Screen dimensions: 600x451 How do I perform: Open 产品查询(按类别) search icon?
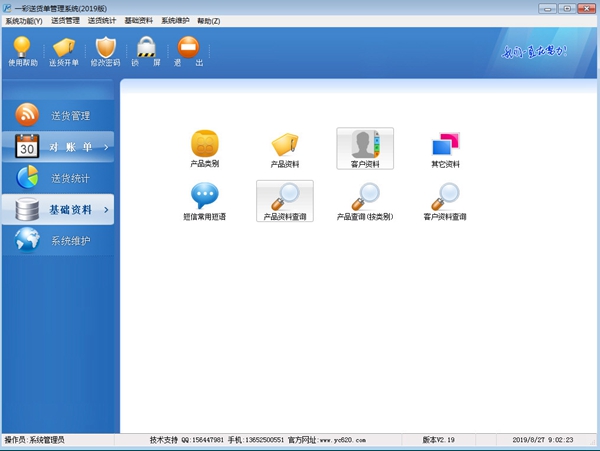tap(365, 199)
